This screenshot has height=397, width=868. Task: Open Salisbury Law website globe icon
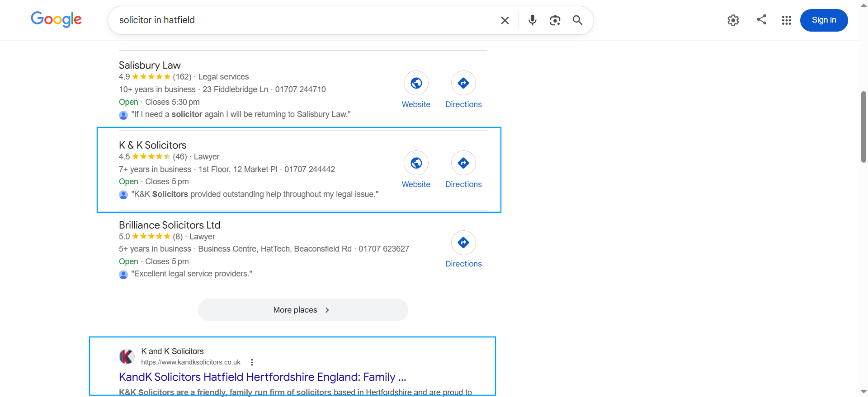point(416,83)
